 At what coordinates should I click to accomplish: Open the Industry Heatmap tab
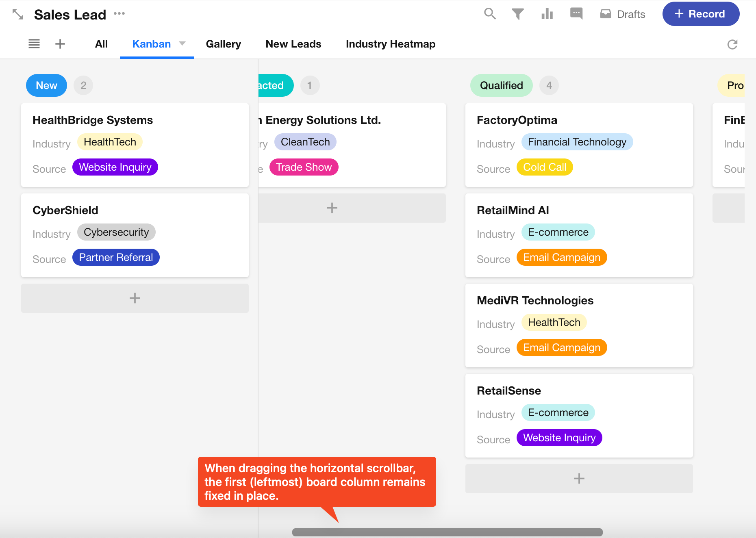(390, 44)
